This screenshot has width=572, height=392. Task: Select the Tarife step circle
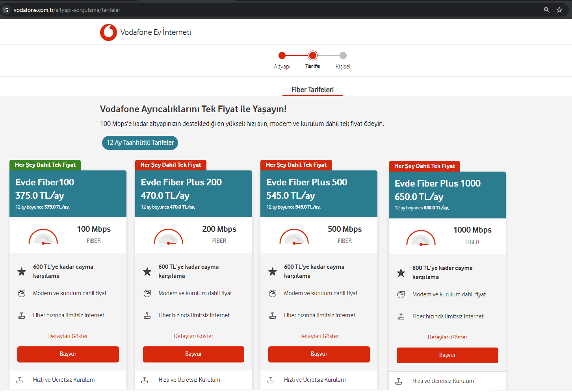tap(313, 55)
